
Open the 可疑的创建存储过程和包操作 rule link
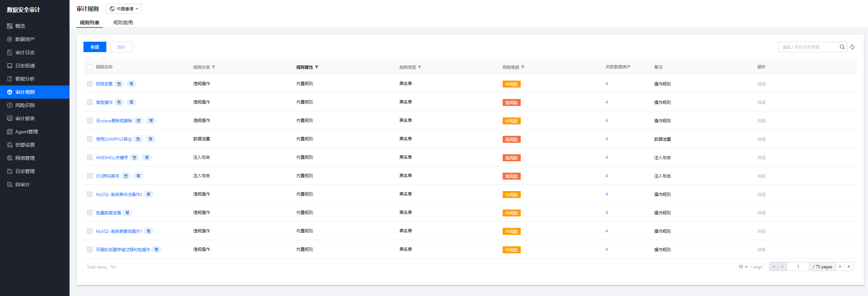coord(123,249)
